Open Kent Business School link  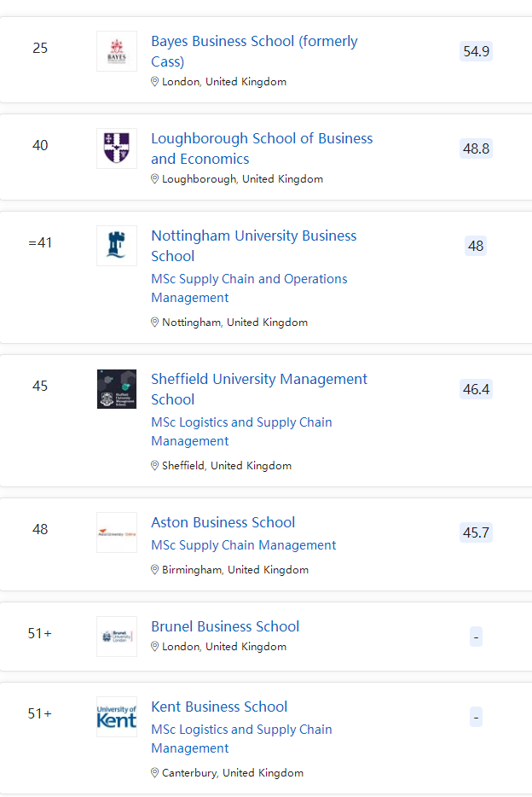pyautogui.click(x=219, y=707)
